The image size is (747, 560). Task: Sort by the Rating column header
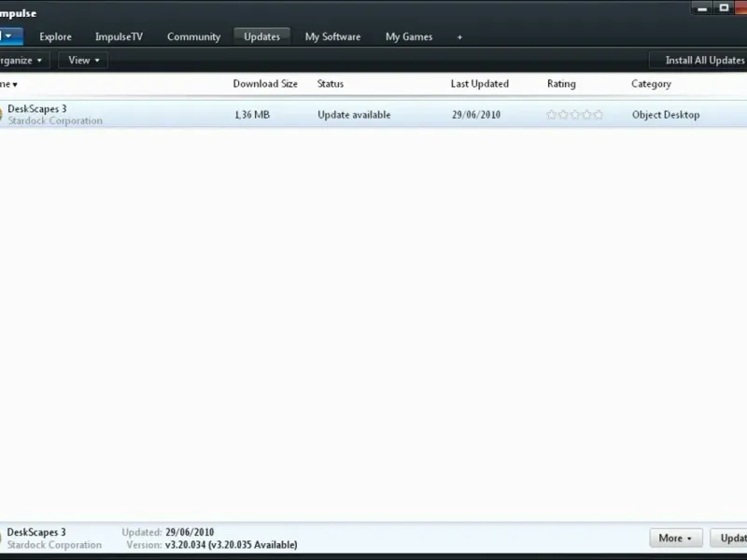pos(561,84)
